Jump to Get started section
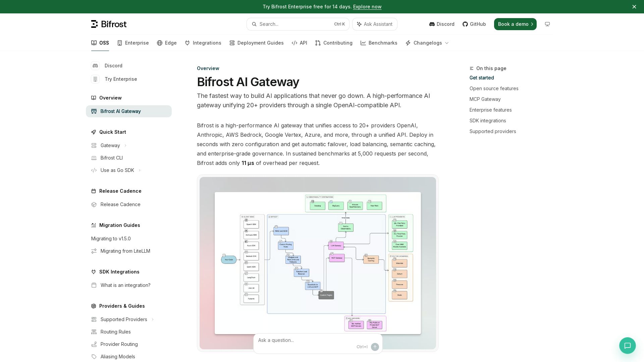This screenshot has height=362, width=644. pos(482,78)
